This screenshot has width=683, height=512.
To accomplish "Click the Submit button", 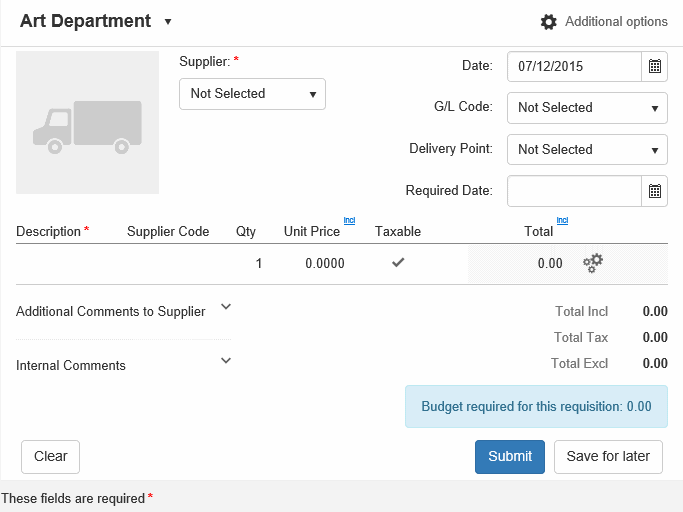I will [510, 457].
